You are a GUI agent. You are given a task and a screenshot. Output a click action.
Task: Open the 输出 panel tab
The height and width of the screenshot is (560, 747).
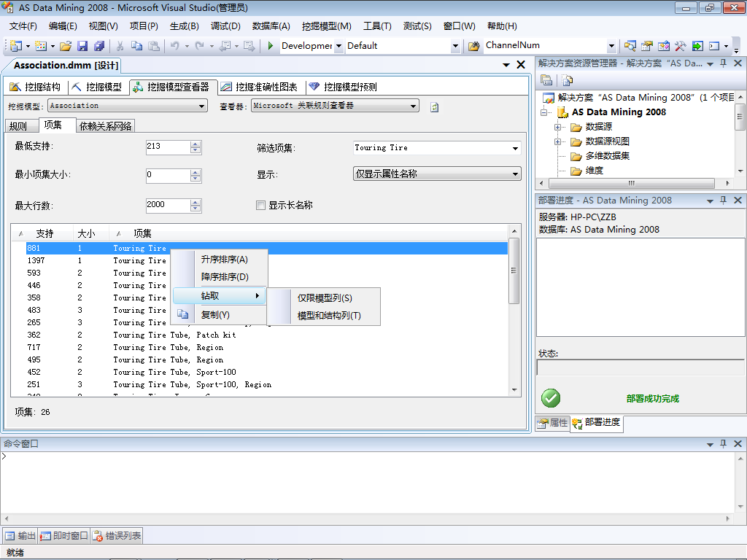click(21, 536)
